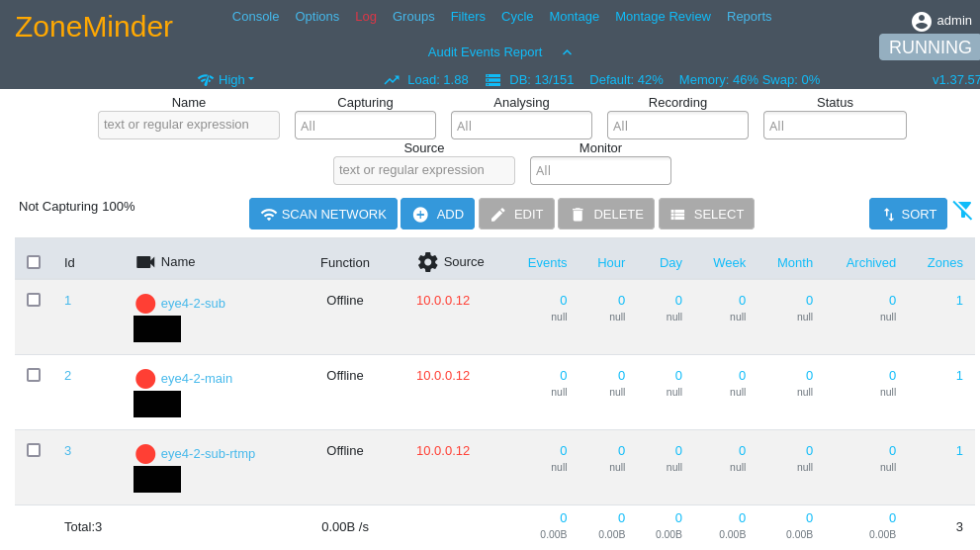Open monitor eye4-2-sub-rtmp link
Image resolution: width=980 pixels, height=550 pixels.
tap(208, 454)
